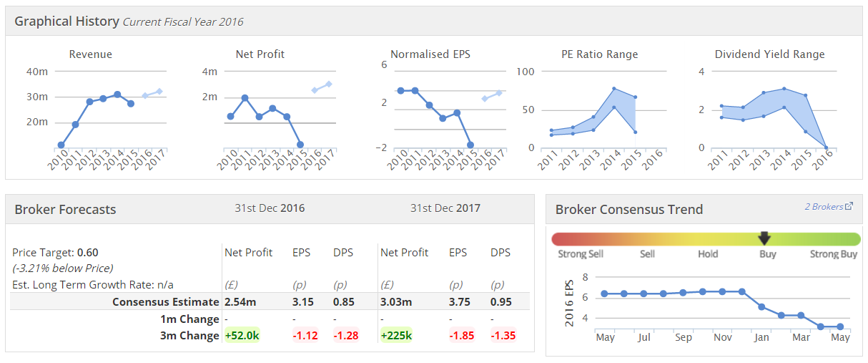Select the Broker Forecasts panel header
Viewport: 868px width, 363px height.
[65, 210]
